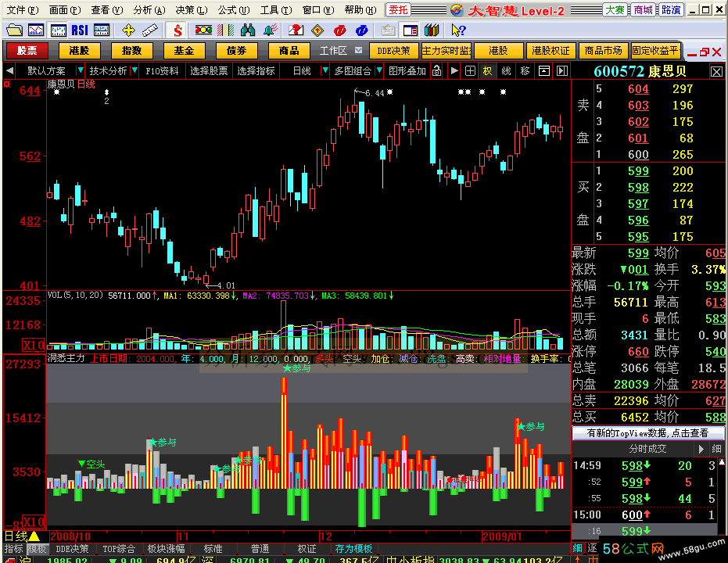Switch to 逐 tick-by-tick view
The height and width of the screenshot is (563, 728).
pyautogui.click(x=593, y=549)
